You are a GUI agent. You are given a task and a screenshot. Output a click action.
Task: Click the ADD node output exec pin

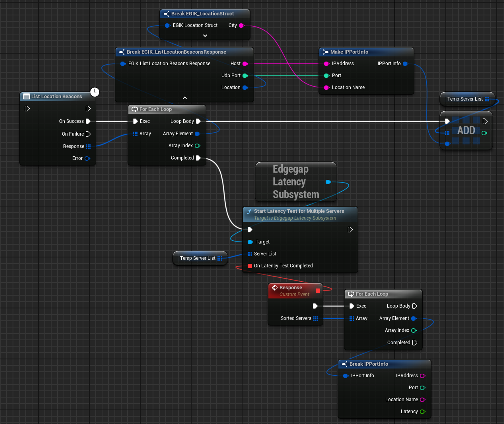(x=485, y=121)
